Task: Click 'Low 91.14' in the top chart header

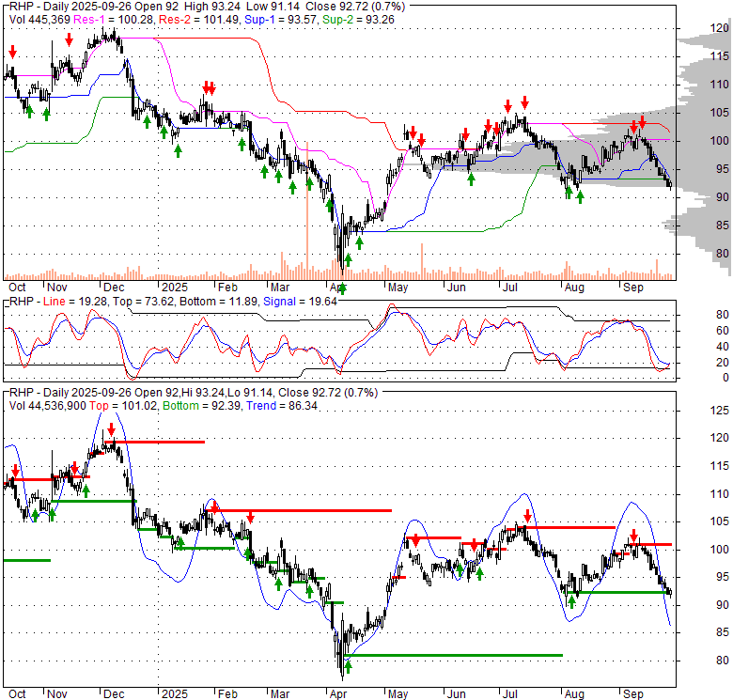Action: pyautogui.click(x=273, y=7)
